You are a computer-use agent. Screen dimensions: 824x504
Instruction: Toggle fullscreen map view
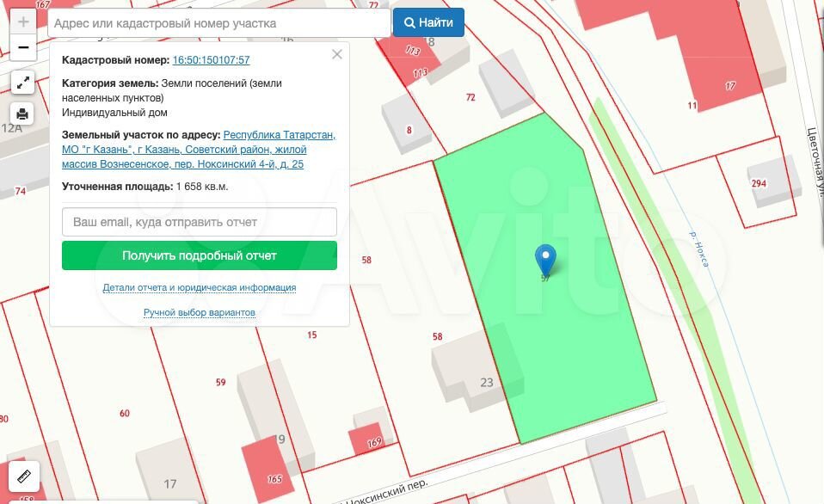(x=23, y=83)
